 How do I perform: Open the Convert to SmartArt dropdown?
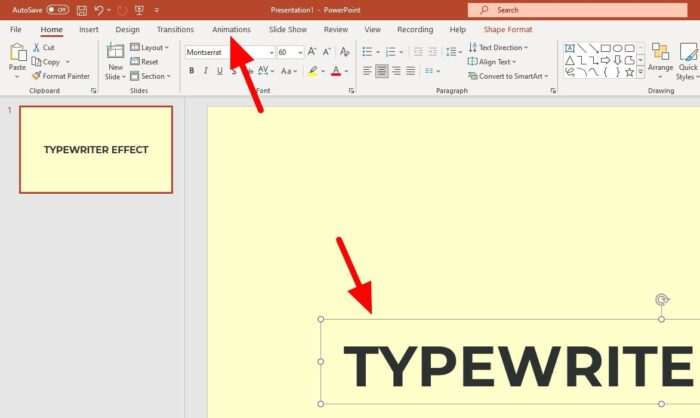[x=508, y=76]
